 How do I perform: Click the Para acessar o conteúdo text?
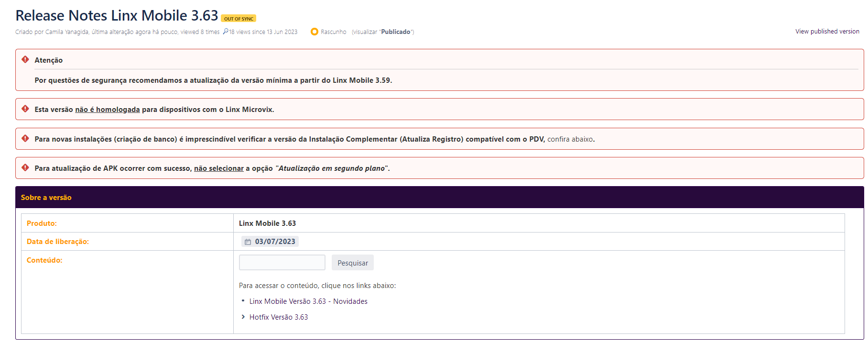click(317, 286)
